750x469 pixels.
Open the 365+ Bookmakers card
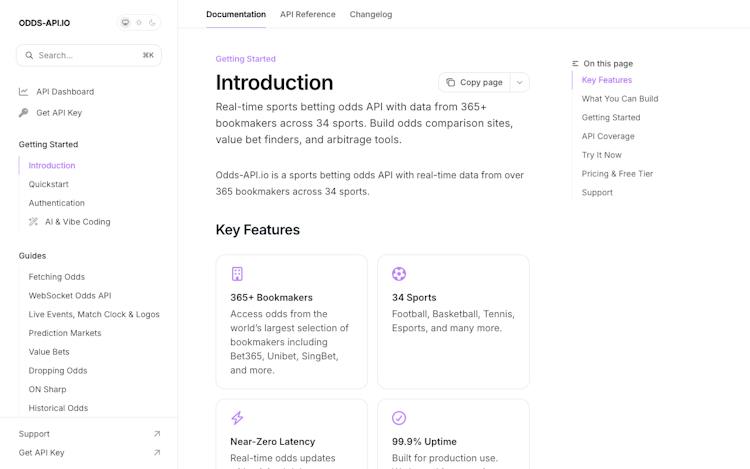click(x=292, y=322)
